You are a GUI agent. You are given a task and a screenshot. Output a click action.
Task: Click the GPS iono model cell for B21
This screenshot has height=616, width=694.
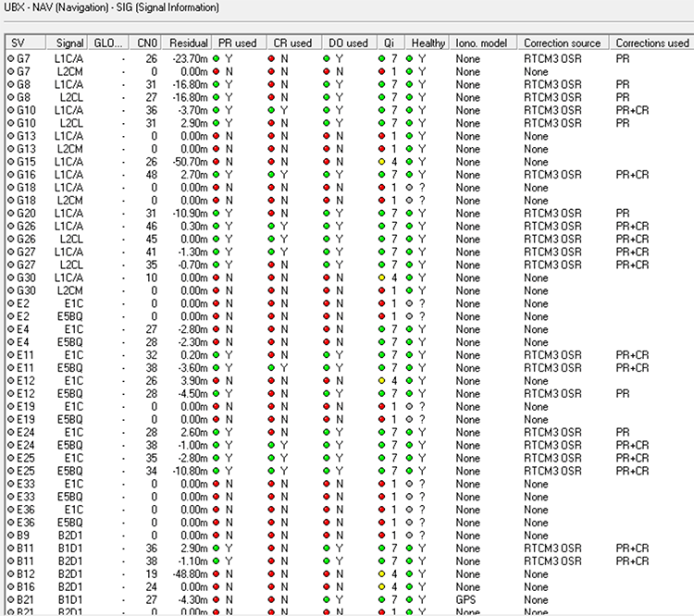(x=467, y=599)
